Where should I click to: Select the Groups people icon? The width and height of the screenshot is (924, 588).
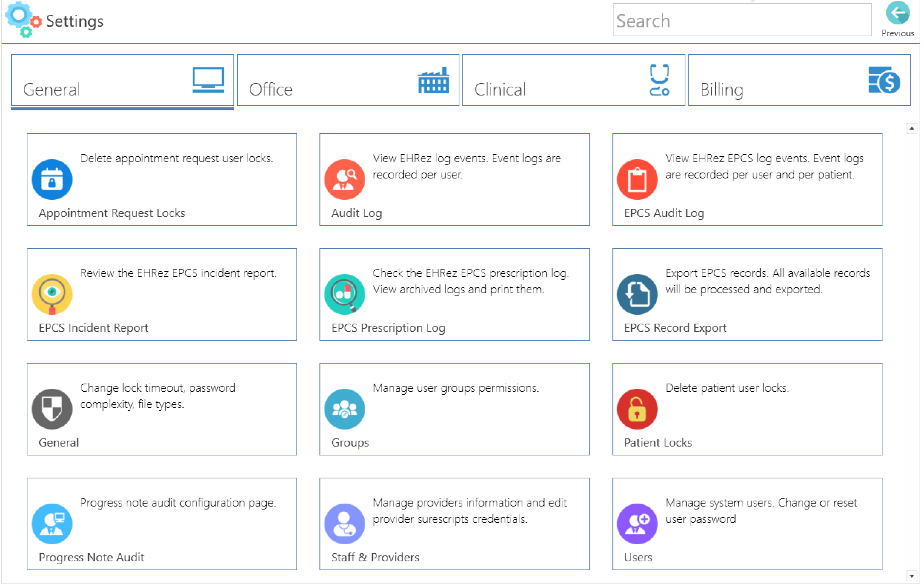tap(345, 409)
